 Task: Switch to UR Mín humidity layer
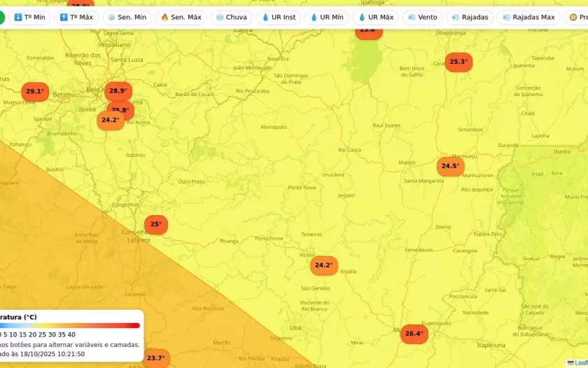coord(326,17)
